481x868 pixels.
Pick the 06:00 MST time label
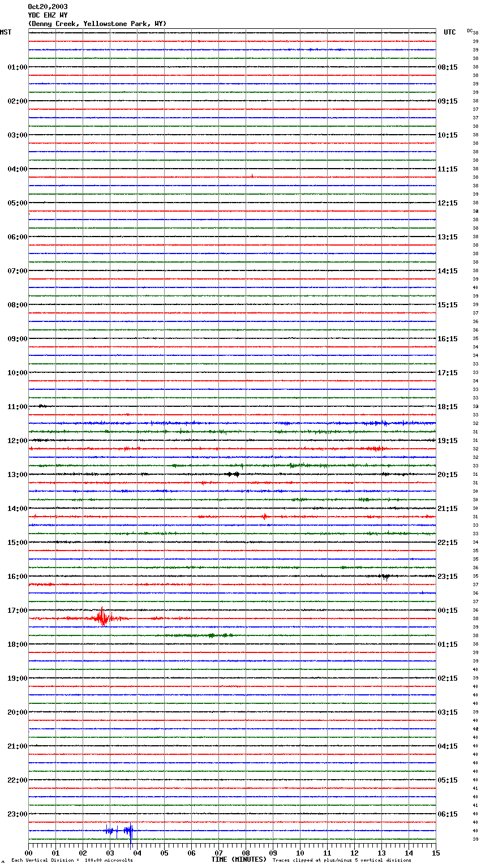point(18,237)
